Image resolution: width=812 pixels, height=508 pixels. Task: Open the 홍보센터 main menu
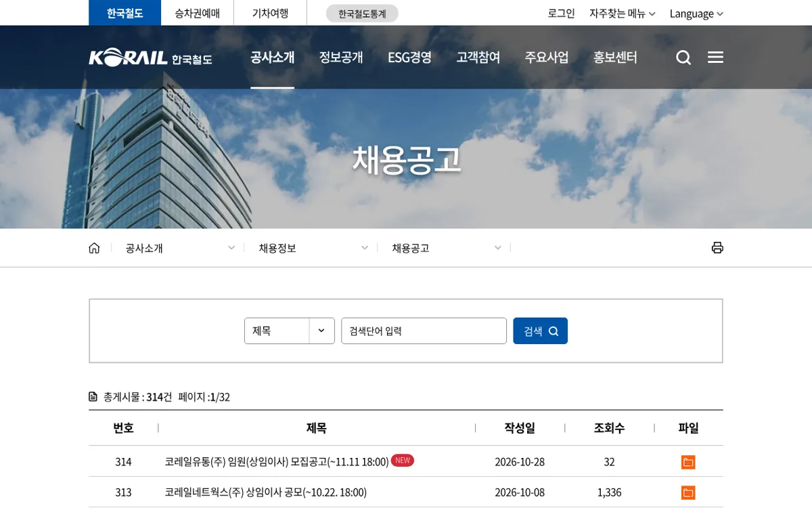coord(615,58)
